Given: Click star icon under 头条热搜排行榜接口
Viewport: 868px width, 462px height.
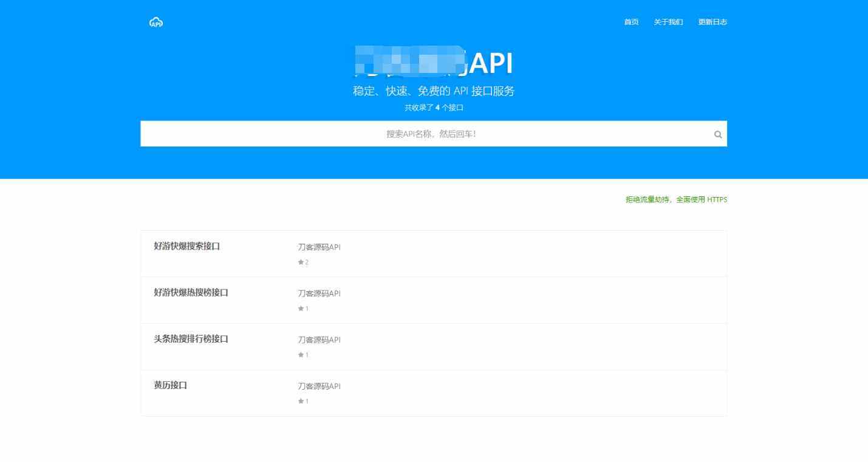Looking at the screenshot, I should click(301, 354).
